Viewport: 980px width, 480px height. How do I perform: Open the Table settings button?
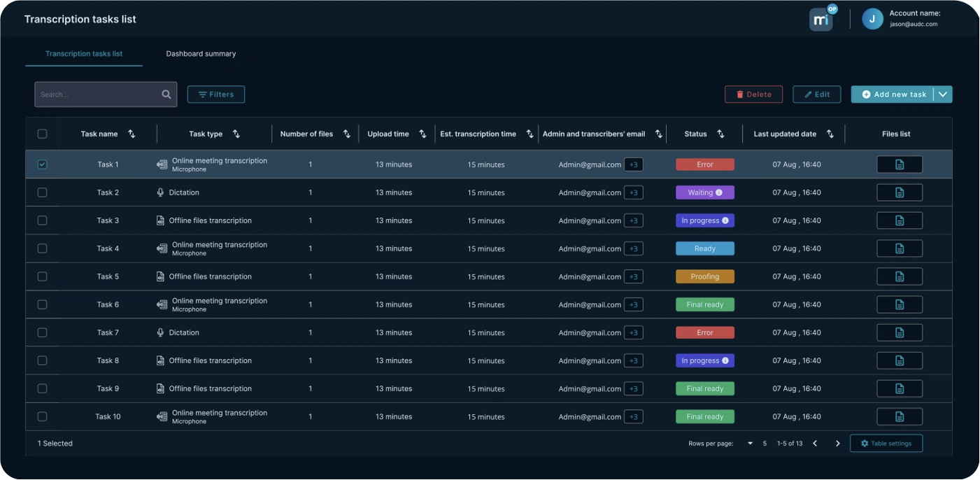[886, 443]
